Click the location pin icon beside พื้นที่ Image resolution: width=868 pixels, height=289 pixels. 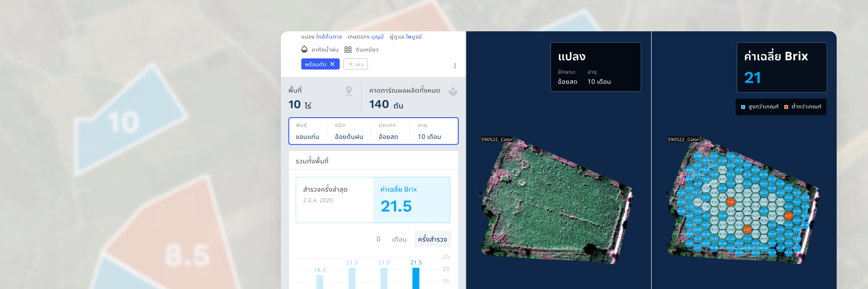point(349,90)
